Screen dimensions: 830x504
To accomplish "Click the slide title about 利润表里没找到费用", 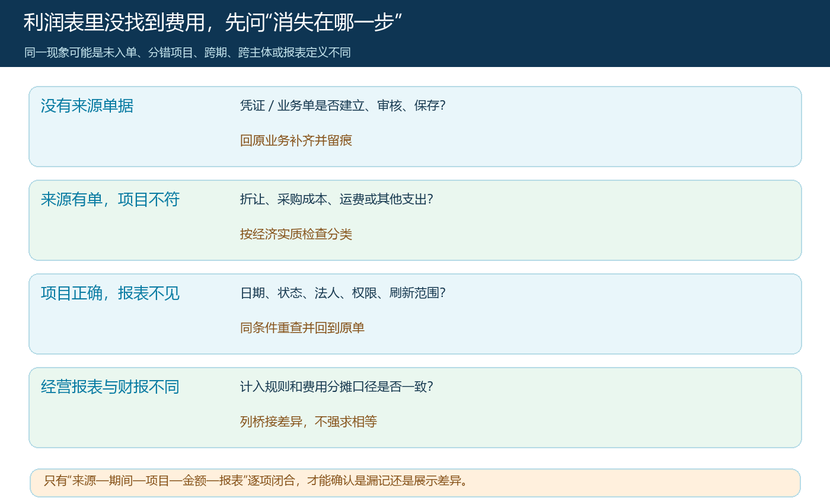I will (213, 23).
